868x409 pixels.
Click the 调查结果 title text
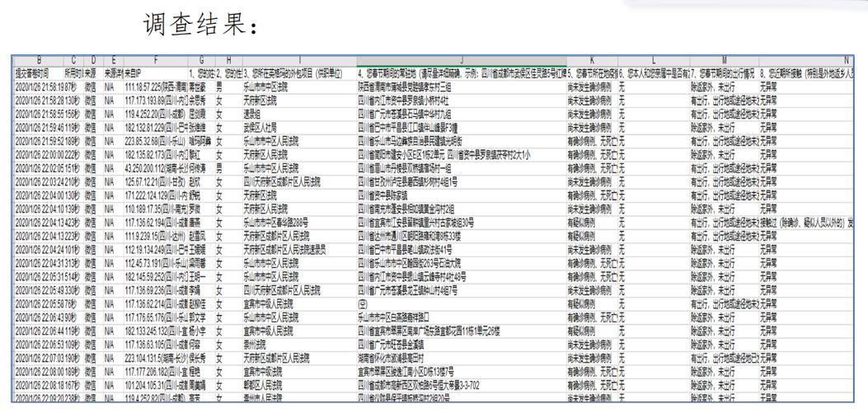pyautogui.click(x=201, y=25)
